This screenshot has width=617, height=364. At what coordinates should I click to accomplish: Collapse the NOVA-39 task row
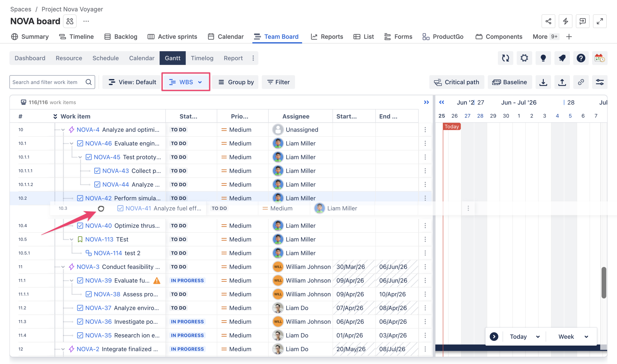[x=72, y=281]
